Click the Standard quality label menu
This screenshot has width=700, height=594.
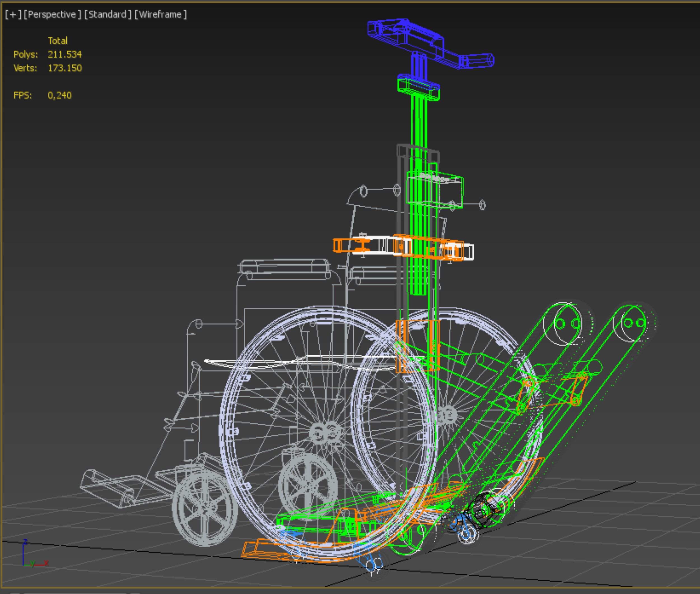[108, 15]
